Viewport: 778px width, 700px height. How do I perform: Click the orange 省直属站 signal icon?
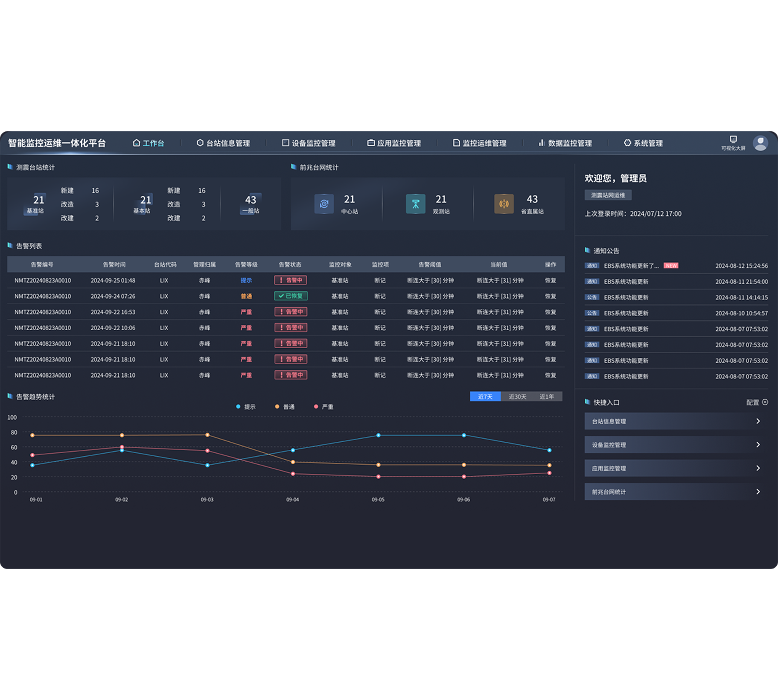coord(504,204)
